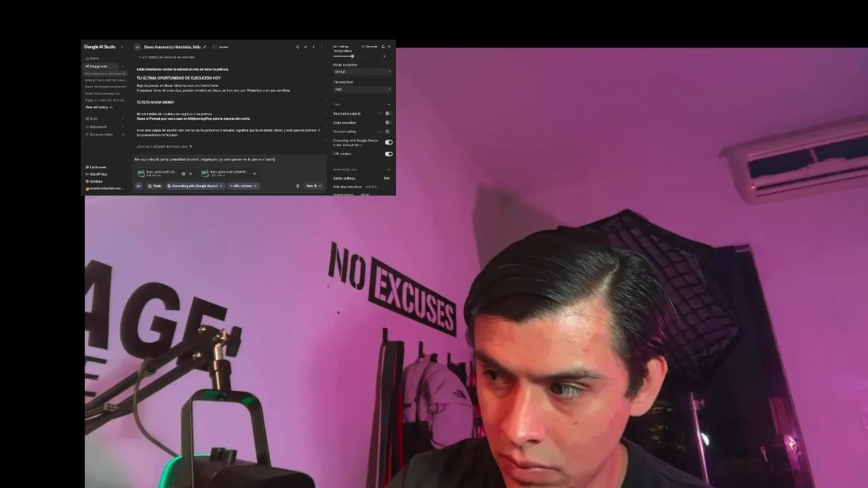Expand the Build sidebar chevron
868x488 pixels.
click(123, 119)
